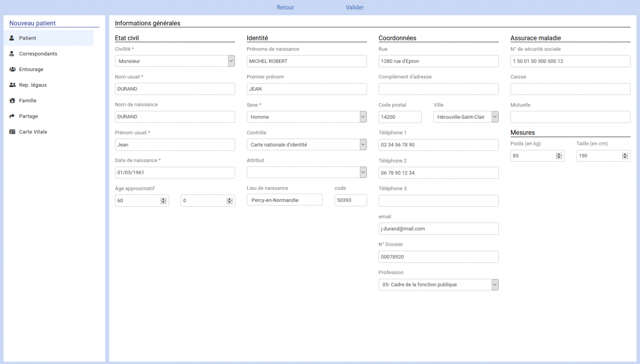Click the age months stepper arrows
Screen dimensions: 640x364
point(229,201)
